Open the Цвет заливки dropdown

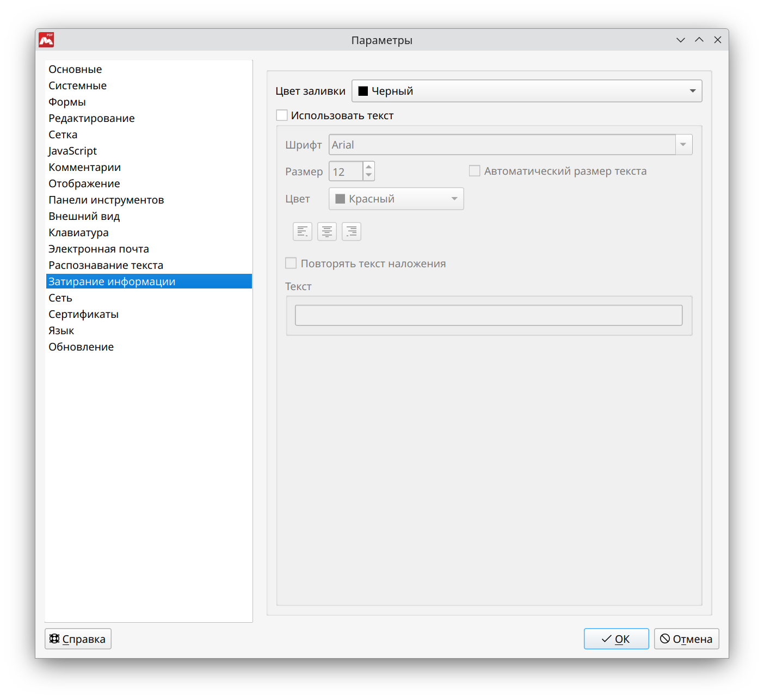point(527,91)
